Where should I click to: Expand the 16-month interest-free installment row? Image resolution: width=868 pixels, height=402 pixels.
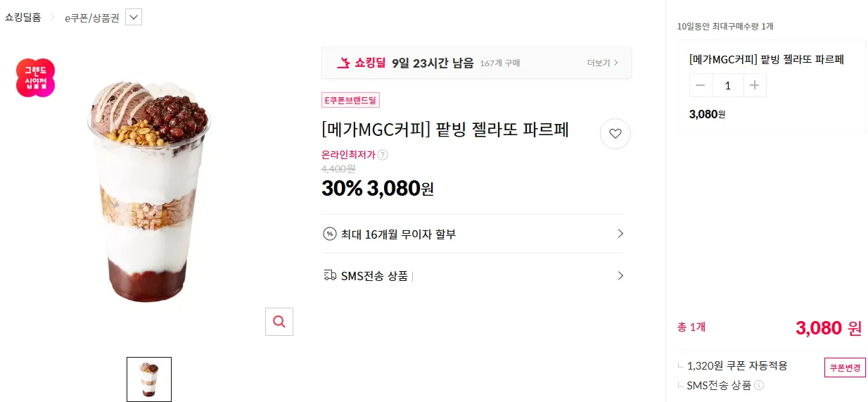click(x=473, y=234)
